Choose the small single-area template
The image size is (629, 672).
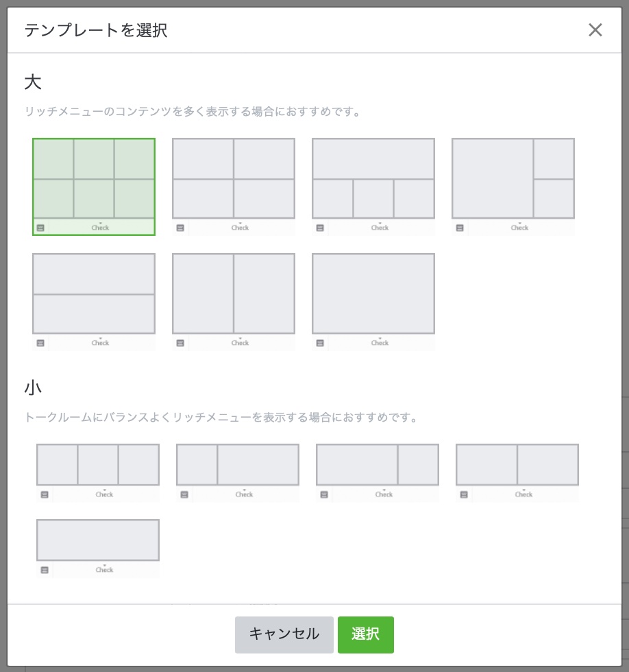pos(98,540)
